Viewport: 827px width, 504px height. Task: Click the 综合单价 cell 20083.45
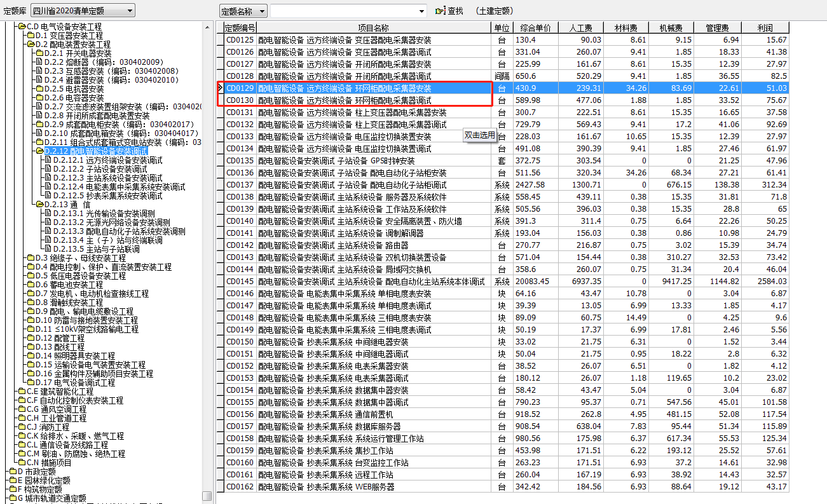(536, 282)
